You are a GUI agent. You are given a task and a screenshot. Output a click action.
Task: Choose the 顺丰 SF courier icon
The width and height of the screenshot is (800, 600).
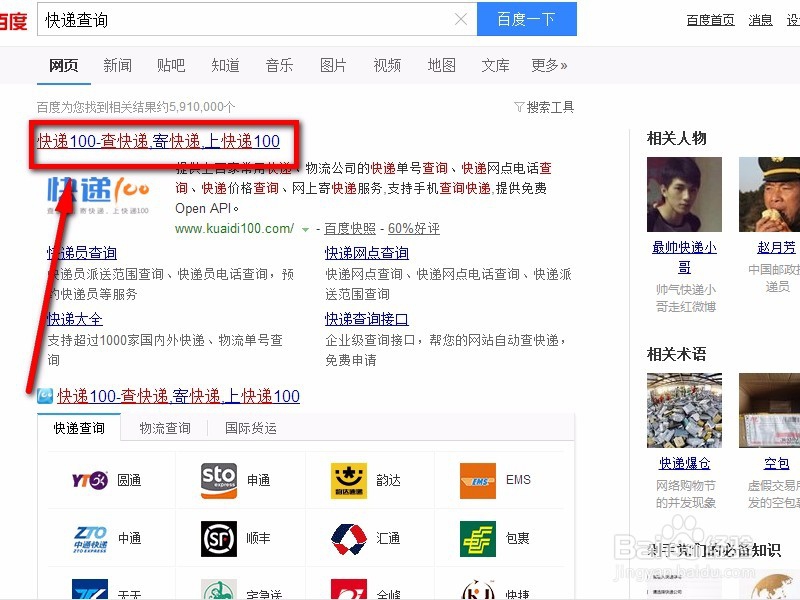click(x=218, y=539)
